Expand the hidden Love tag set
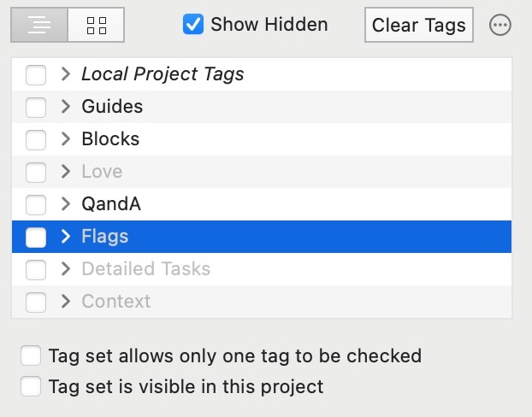The width and height of the screenshot is (532, 417). coord(66,172)
